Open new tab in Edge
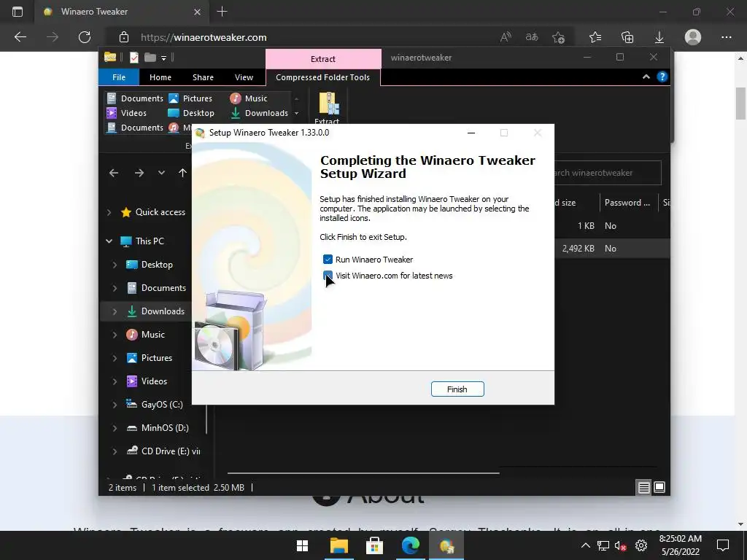Viewport: 747px width, 560px height. (222, 12)
